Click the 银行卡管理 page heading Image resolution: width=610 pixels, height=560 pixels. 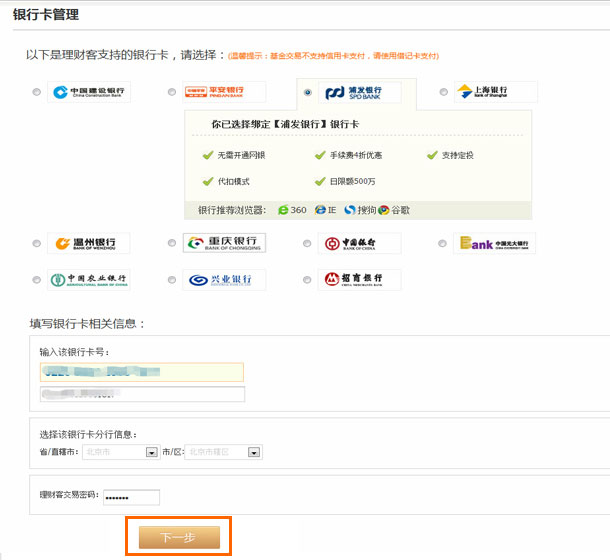pyautogui.click(x=46, y=15)
